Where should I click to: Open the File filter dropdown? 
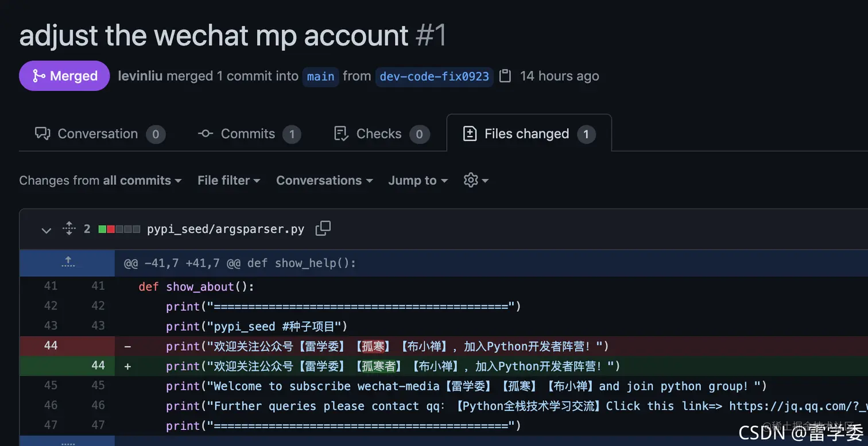[x=229, y=180]
